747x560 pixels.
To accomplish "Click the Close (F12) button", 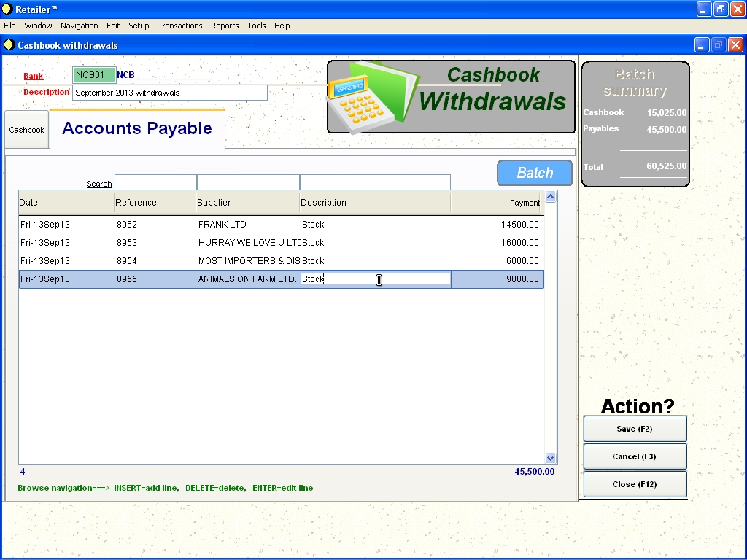I will tap(635, 484).
